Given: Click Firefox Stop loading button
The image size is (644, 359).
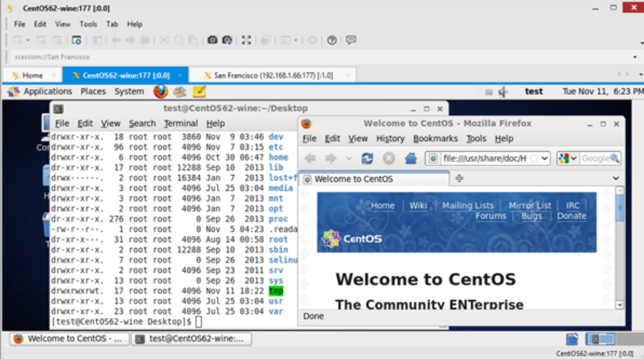Looking at the screenshot, I should 388,158.
